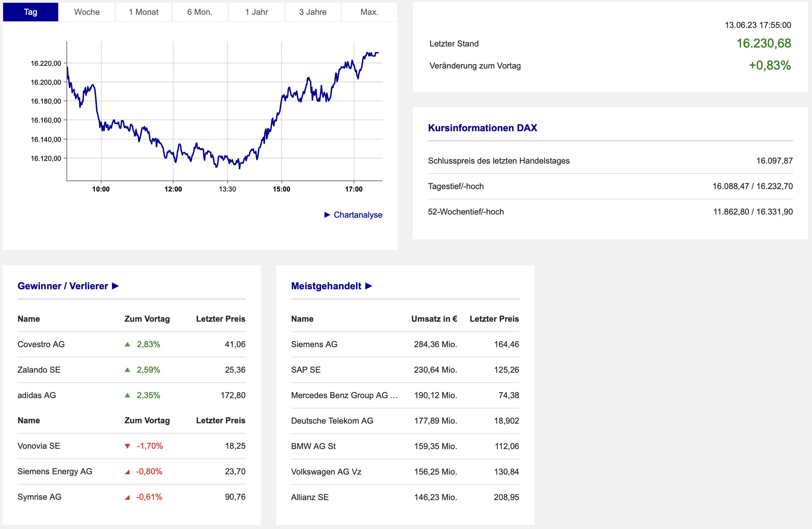Open the Chartanalyse link

(x=358, y=215)
